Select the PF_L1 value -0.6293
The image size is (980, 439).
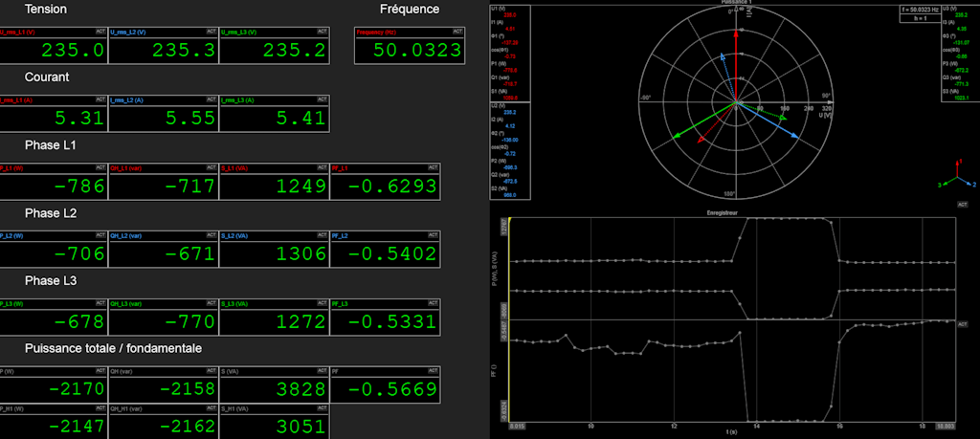coord(391,187)
